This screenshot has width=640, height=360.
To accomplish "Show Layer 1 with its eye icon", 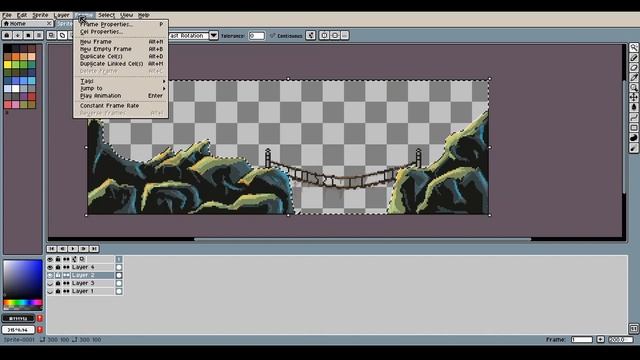I will click(x=50, y=291).
